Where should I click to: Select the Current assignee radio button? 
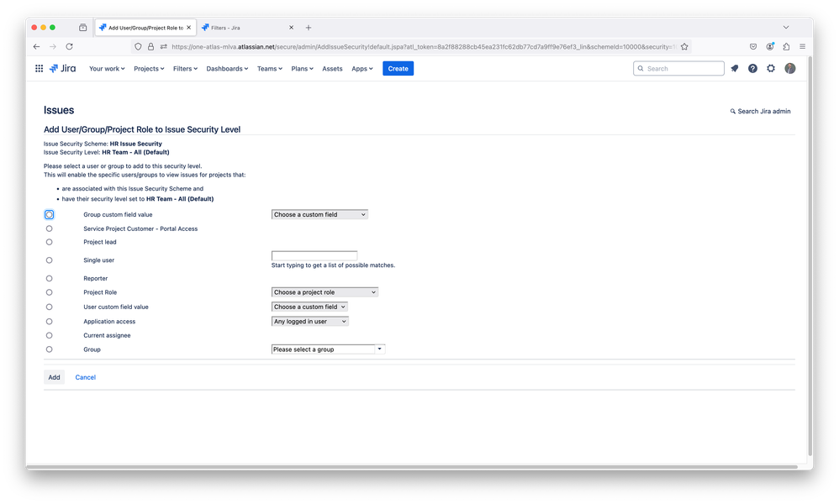point(49,334)
